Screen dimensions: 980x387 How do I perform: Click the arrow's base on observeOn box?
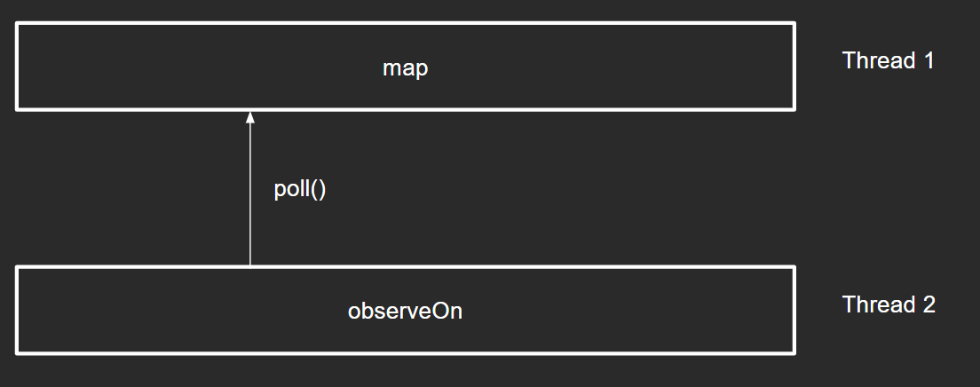(x=250, y=265)
